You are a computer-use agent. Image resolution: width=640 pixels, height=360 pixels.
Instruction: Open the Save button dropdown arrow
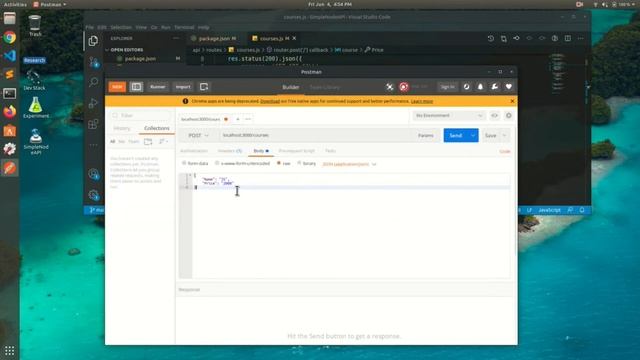504,135
